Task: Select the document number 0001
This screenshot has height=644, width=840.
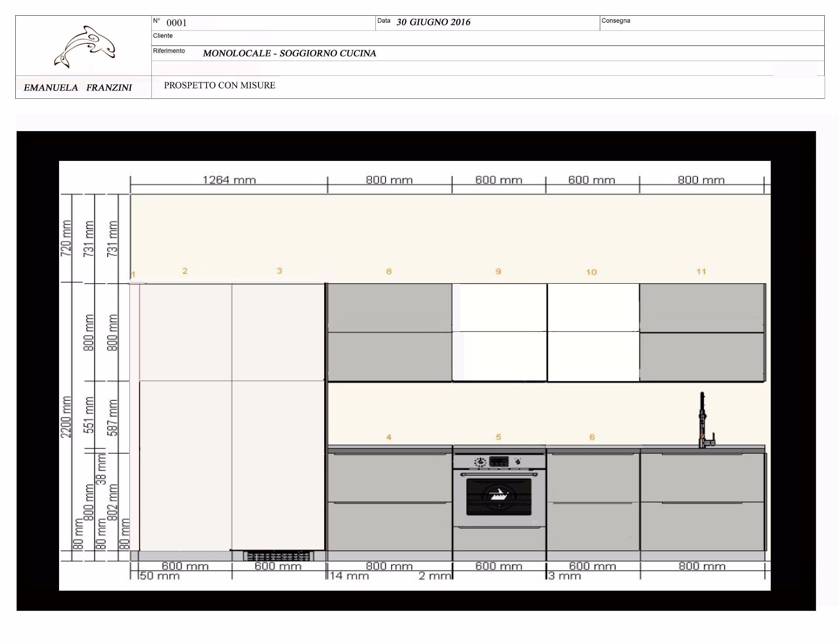Action: click(x=177, y=23)
